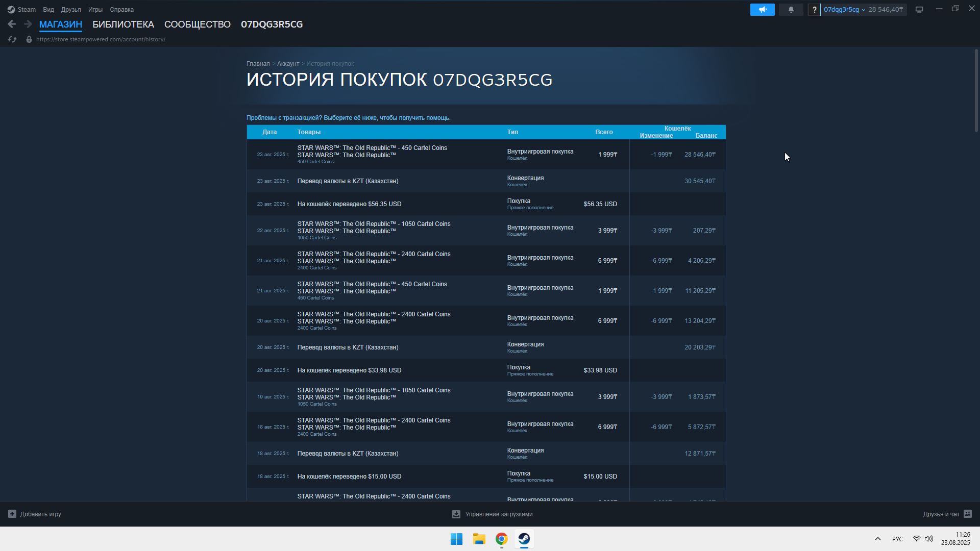Click the store URL address field

101,39
